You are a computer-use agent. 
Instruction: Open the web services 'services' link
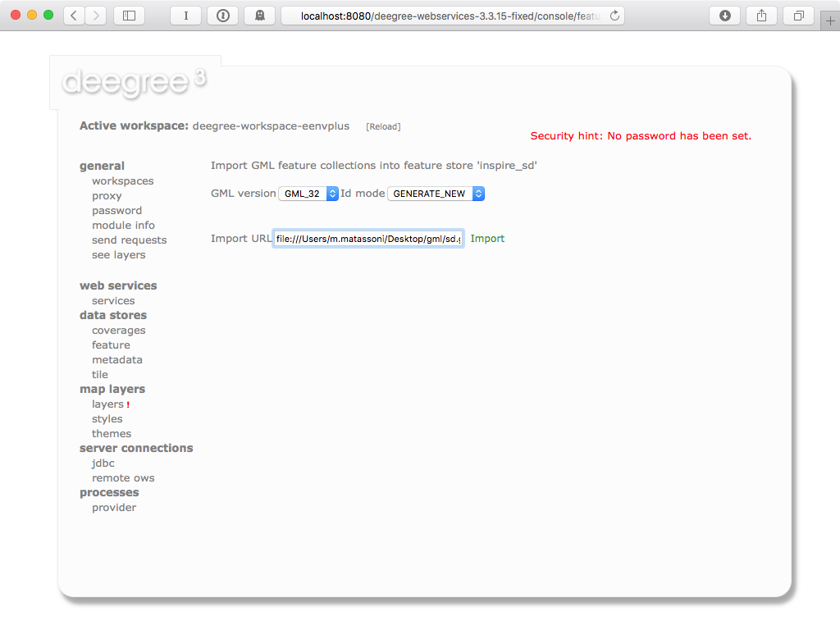pyautogui.click(x=113, y=301)
